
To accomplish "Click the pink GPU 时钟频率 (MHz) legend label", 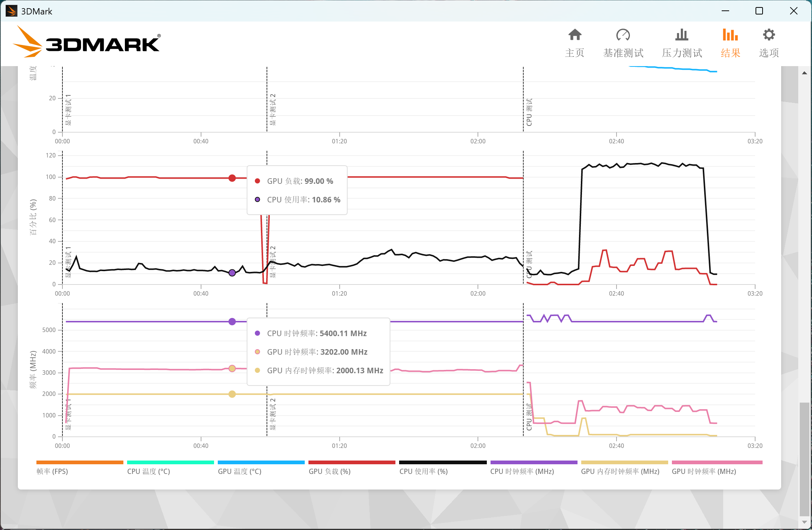I will point(703,471).
